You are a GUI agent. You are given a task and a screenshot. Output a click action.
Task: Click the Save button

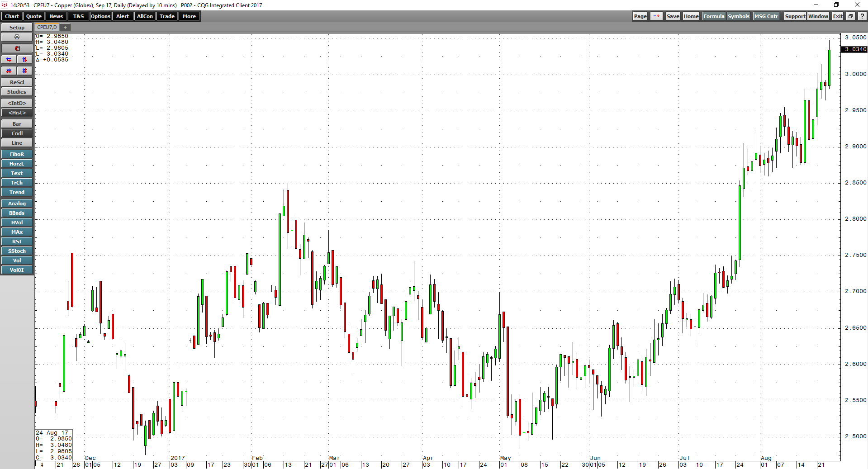pyautogui.click(x=673, y=16)
